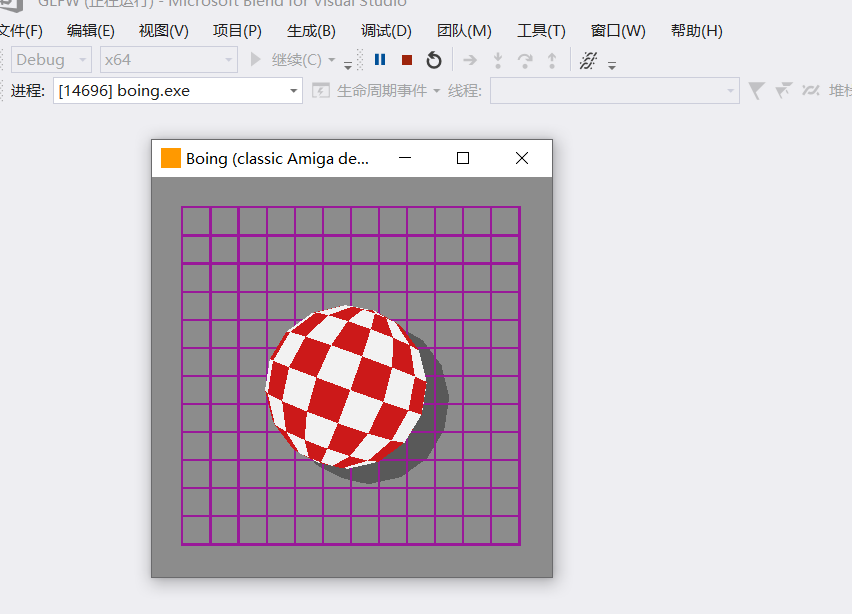852x614 pixels.
Task: Click the bouncing red-white checkered ball
Action: pyautogui.click(x=347, y=387)
